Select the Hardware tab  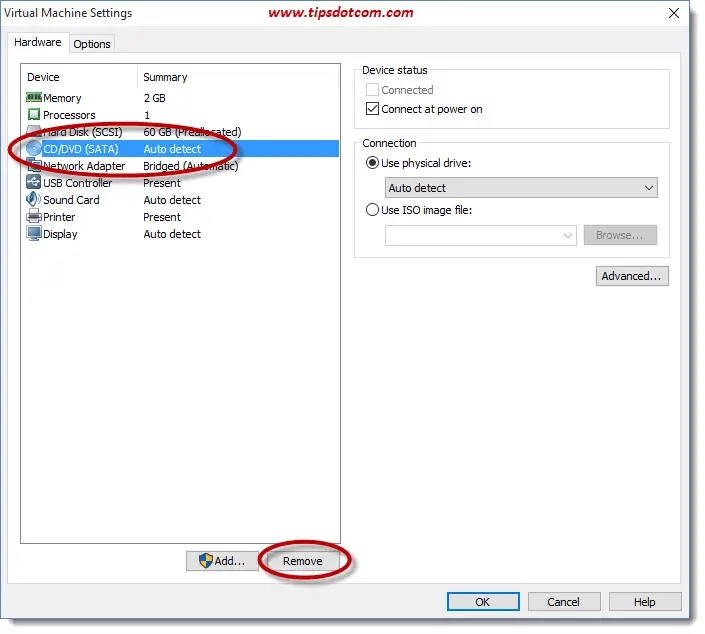[38, 42]
